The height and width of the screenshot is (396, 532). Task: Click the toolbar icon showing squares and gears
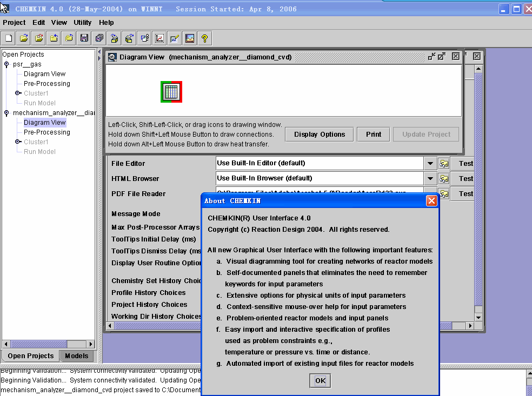point(144,38)
